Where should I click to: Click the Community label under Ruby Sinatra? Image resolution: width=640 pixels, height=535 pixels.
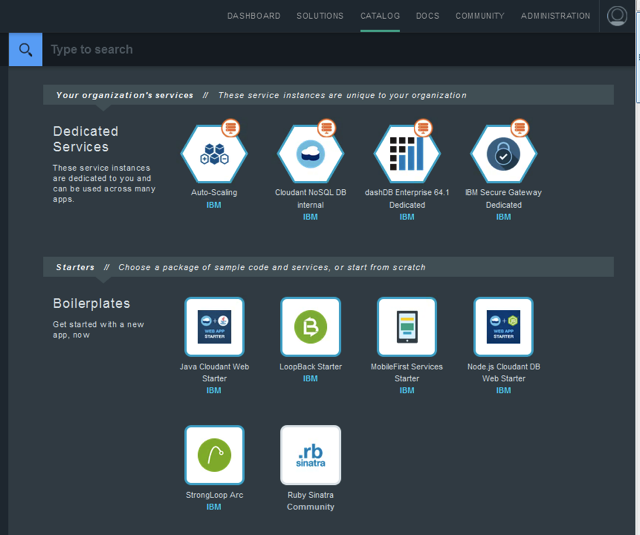click(x=311, y=507)
